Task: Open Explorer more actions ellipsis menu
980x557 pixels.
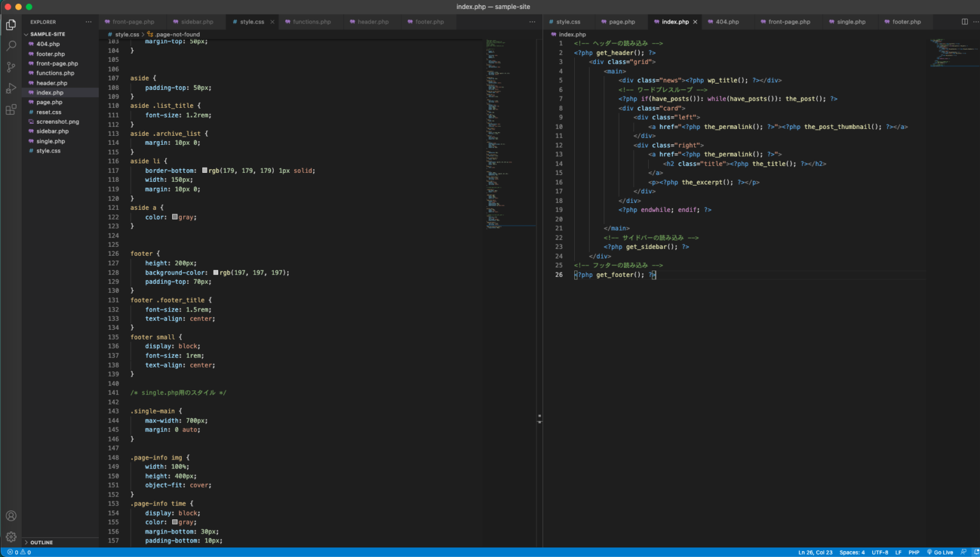Action: [x=89, y=22]
